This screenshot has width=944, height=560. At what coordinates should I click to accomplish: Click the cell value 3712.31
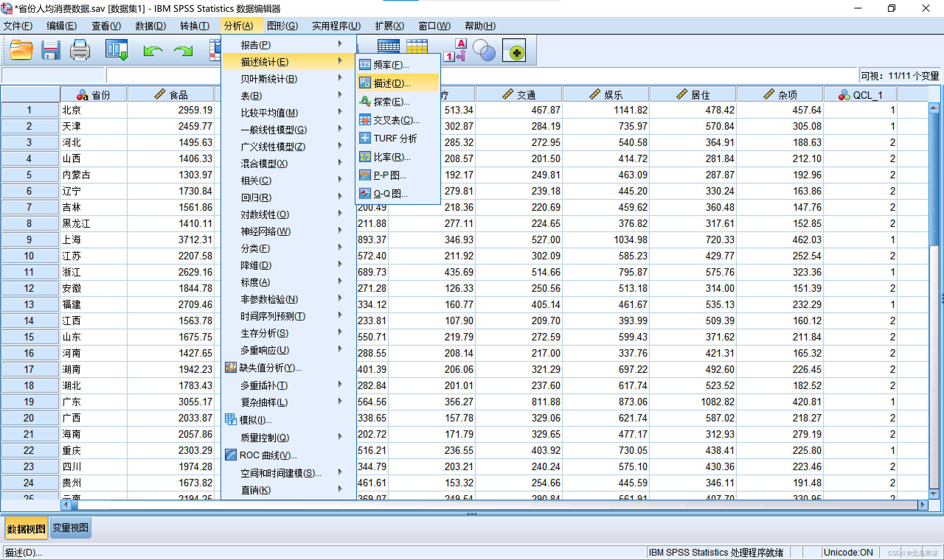click(x=171, y=239)
